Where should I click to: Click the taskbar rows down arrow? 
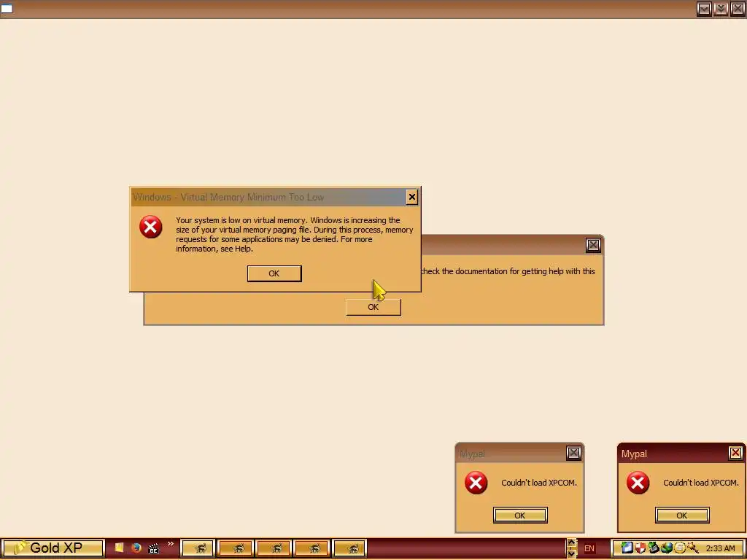click(571, 553)
